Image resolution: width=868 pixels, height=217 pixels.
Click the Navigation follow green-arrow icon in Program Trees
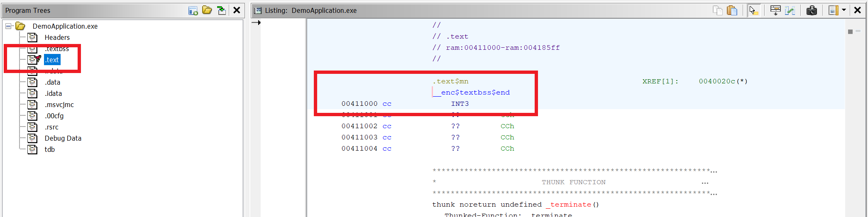(222, 10)
